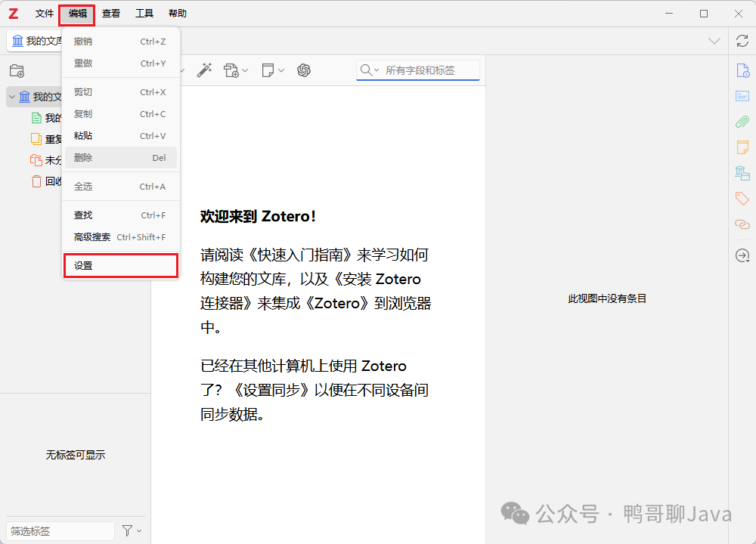Open the item info pane icon
This screenshot has width=756, height=544.
[742, 70]
